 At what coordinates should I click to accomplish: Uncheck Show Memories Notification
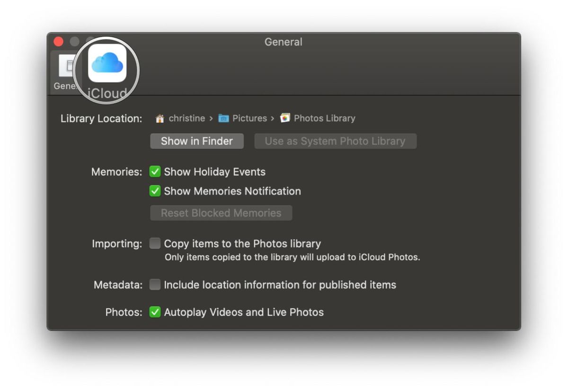click(x=155, y=191)
